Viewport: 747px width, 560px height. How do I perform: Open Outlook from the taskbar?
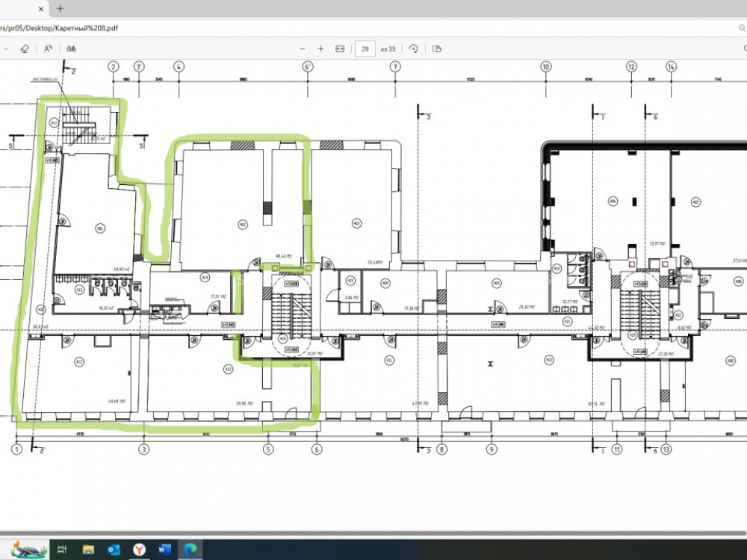click(x=114, y=550)
